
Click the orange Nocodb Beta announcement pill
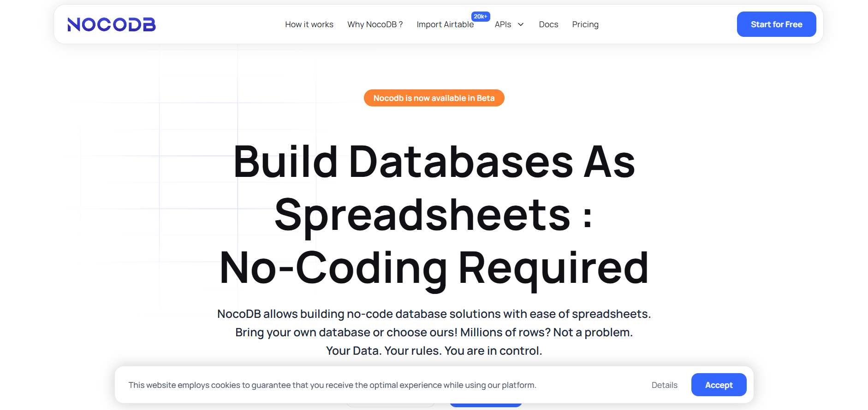click(434, 98)
